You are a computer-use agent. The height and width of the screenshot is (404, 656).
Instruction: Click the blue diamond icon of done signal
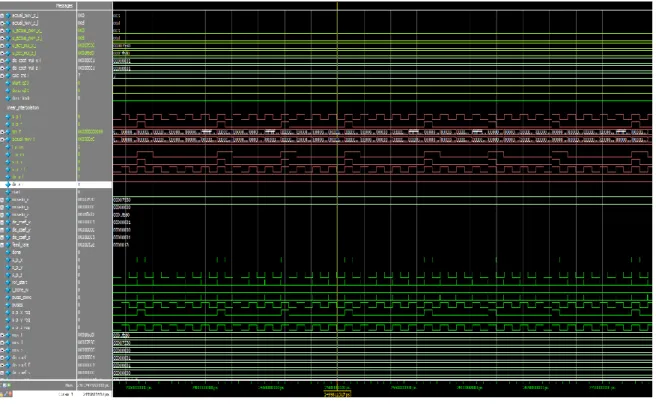8,253
